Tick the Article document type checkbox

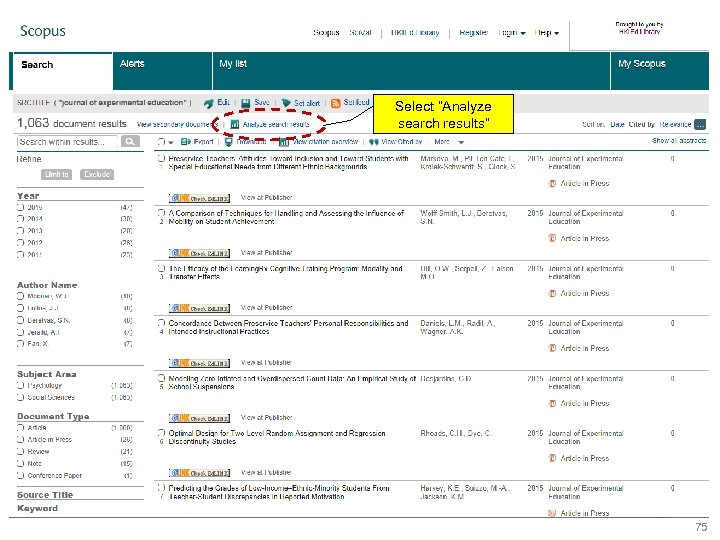point(21,428)
